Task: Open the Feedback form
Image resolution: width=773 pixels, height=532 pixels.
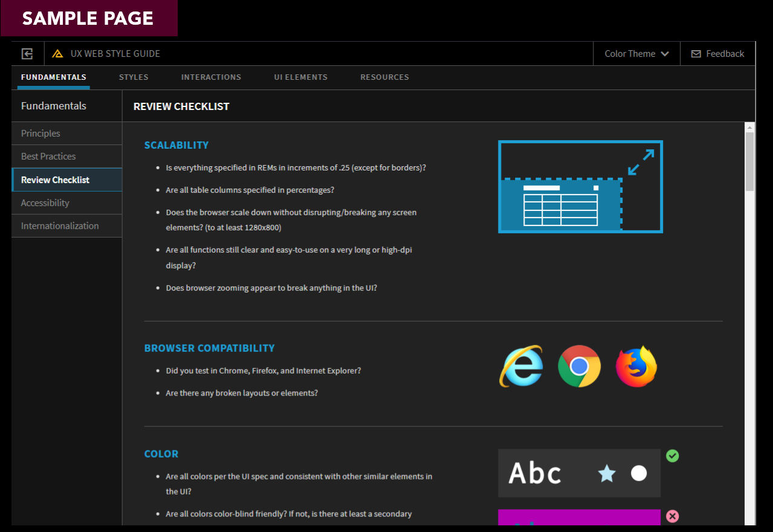Action: click(x=717, y=54)
